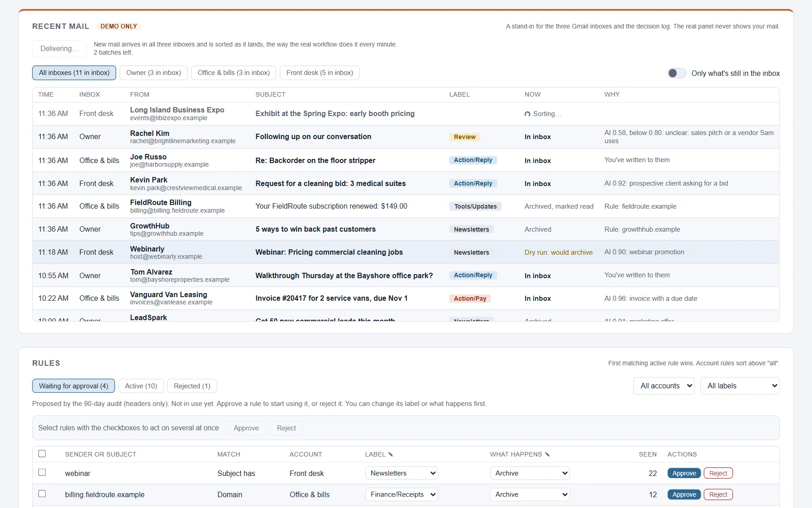Viewport: 812px width, 508px height.
Task: Click 'Exhibit at the Spring Expo: early booth pricing'
Action: click(x=335, y=114)
